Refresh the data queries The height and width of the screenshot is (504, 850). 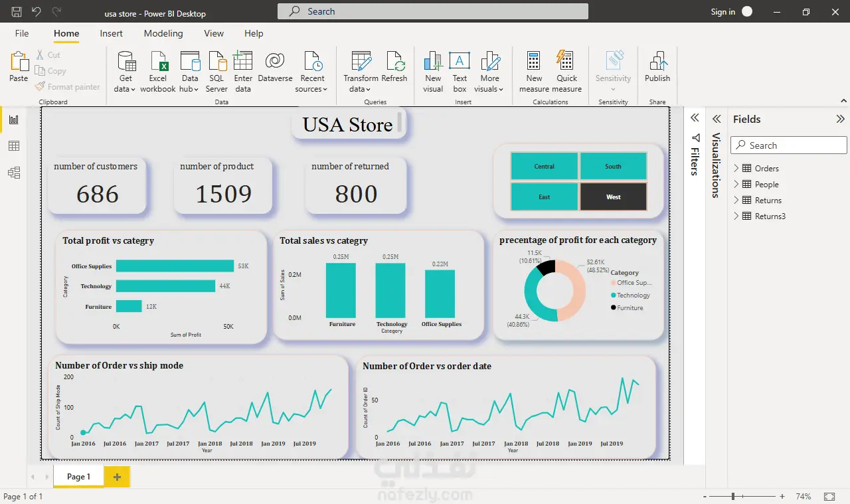click(x=394, y=67)
